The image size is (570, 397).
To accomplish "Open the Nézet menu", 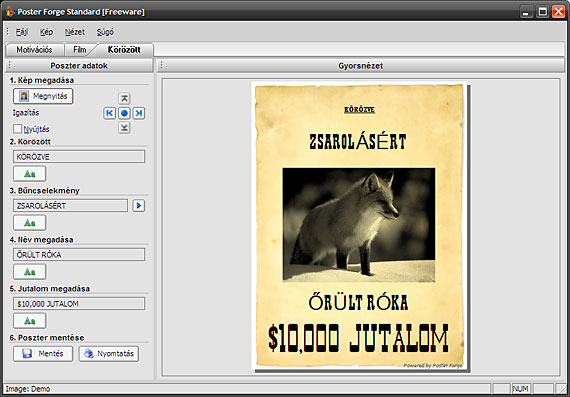I will (x=75, y=32).
